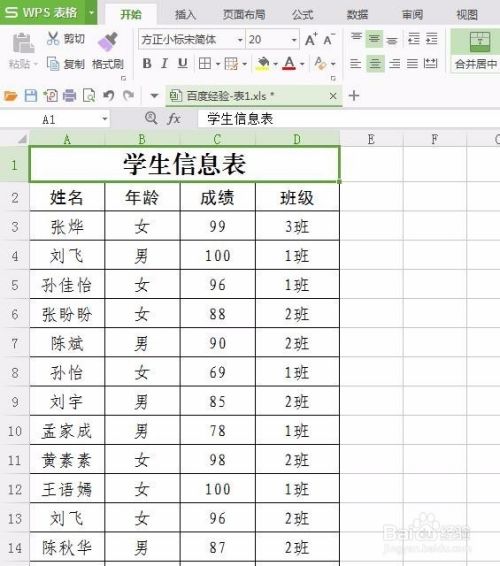Redo the last action
The image size is (500, 566).
click(x=128, y=96)
